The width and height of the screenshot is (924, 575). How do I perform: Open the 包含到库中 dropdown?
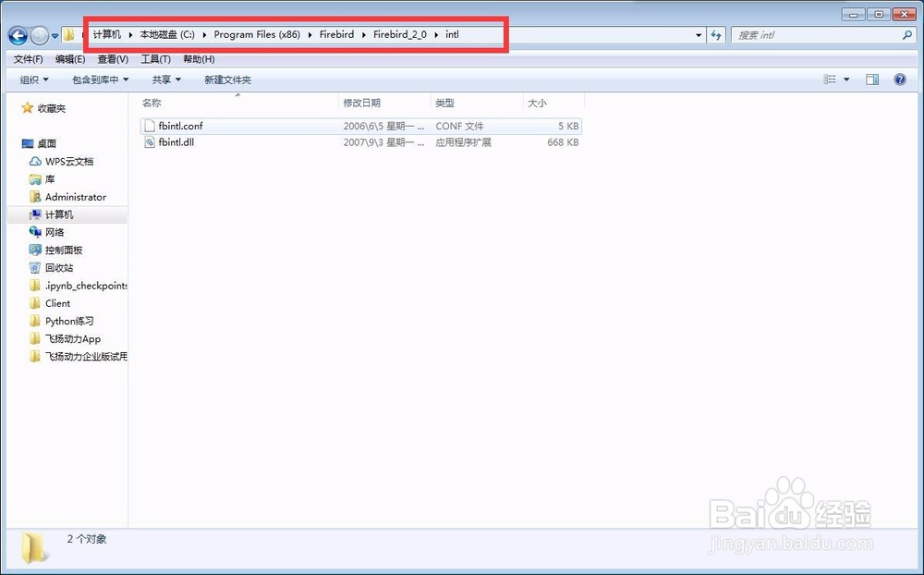tap(100, 80)
